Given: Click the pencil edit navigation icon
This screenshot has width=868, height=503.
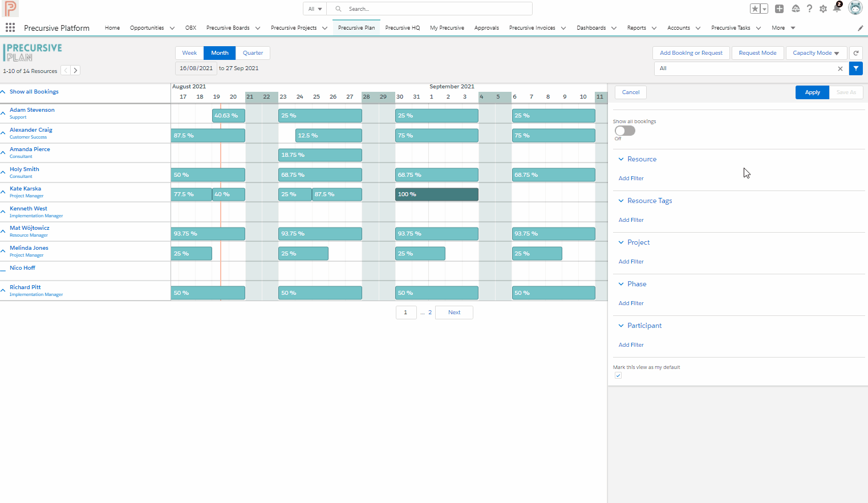Looking at the screenshot, I should click(861, 28).
